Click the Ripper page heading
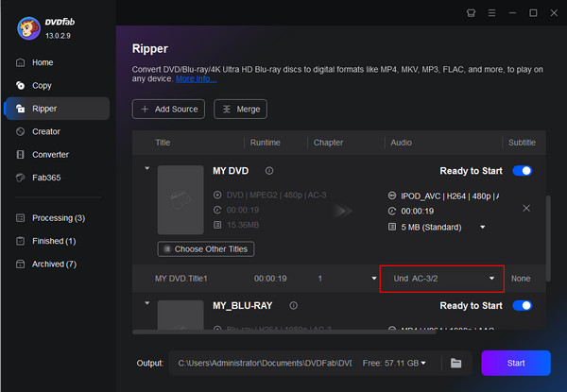 click(149, 48)
